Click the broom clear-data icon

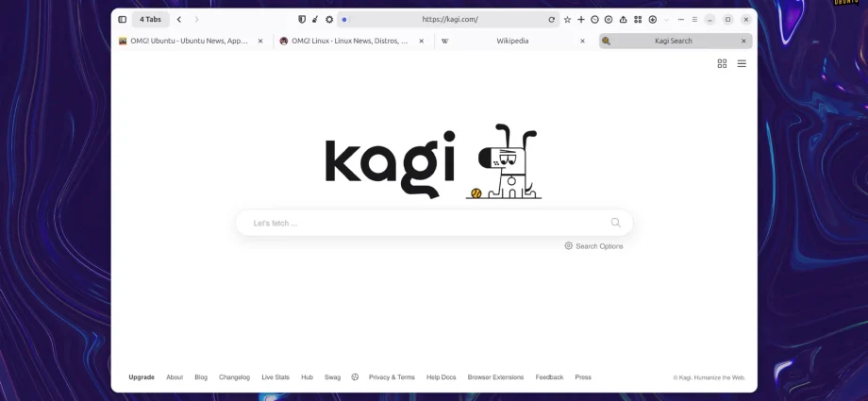(315, 20)
